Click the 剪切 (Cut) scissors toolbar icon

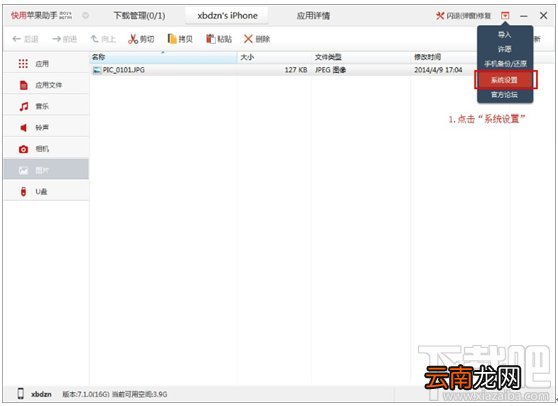click(133, 39)
